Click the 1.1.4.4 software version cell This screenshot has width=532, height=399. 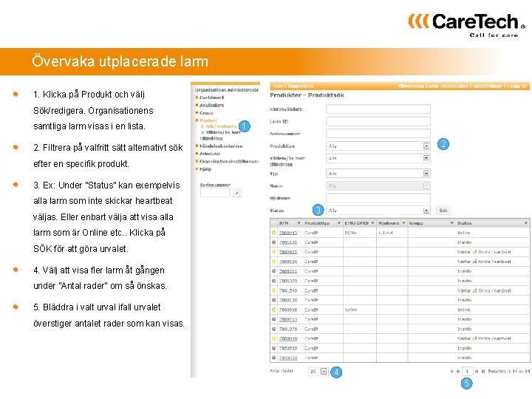[x=385, y=233]
